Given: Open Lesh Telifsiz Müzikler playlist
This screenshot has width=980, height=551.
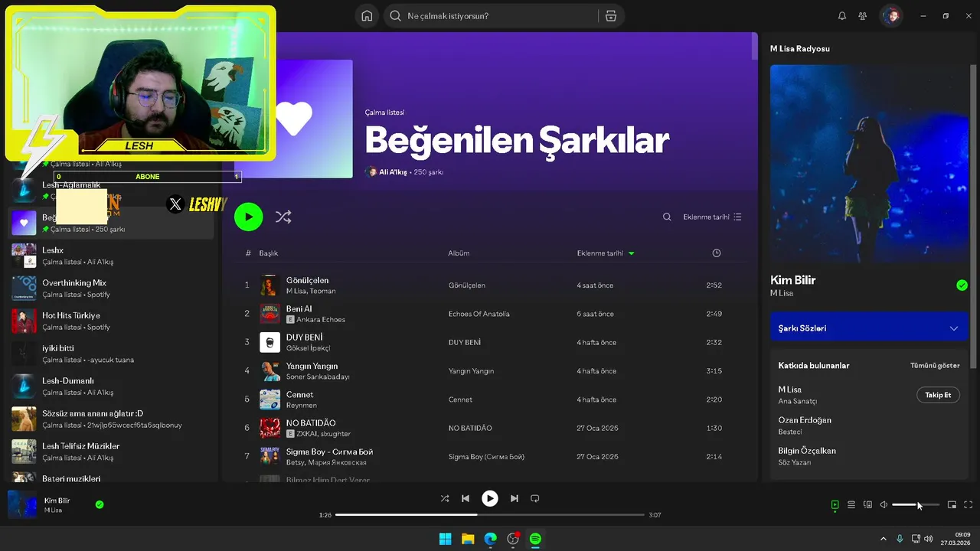Looking at the screenshot, I should click(111, 452).
